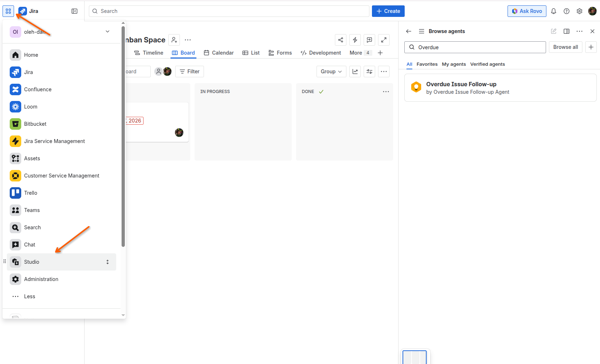
Task: Open Chat from the app list
Action: tap(62, 245)
